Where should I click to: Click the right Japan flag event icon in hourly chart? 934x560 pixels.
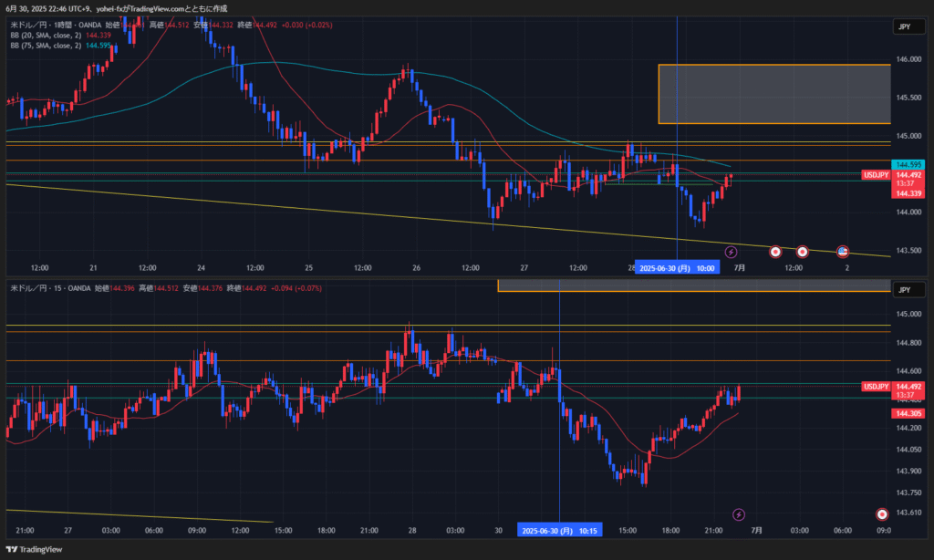pyautogui.click(x=803, y=252)
